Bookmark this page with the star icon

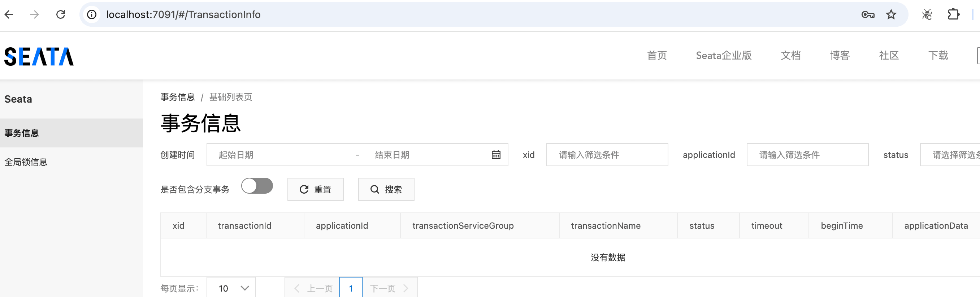point(890,14)
